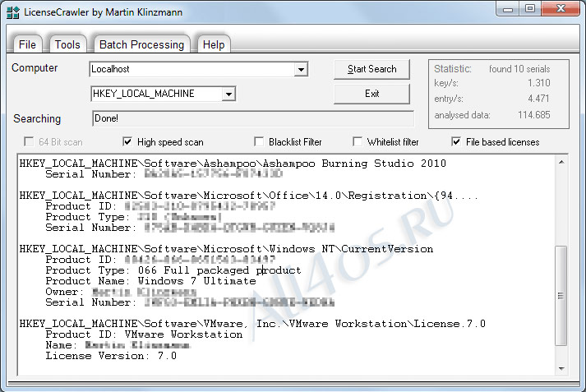Click the 'Product ID: VMware Workstation' line
586x392 pixels.
click(x=144, y=334)
